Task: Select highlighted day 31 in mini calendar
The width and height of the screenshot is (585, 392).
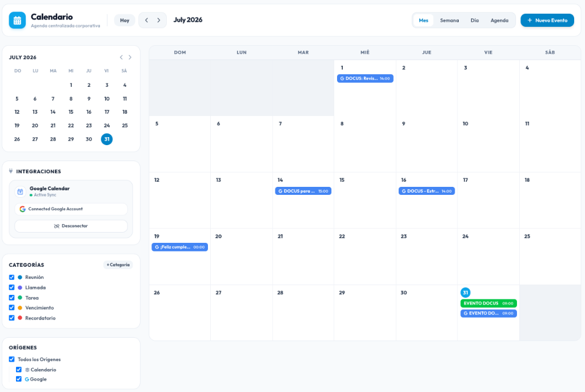Action: 107,139
